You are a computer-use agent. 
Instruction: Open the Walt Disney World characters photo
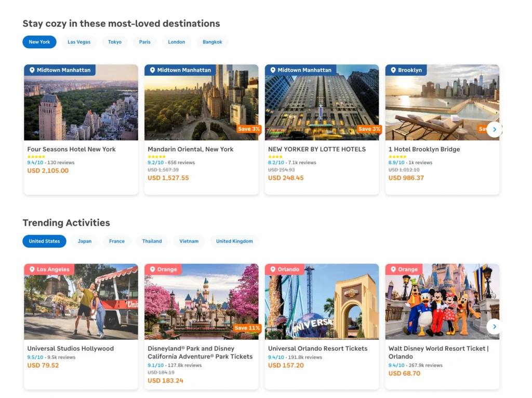tap(443, 302)
